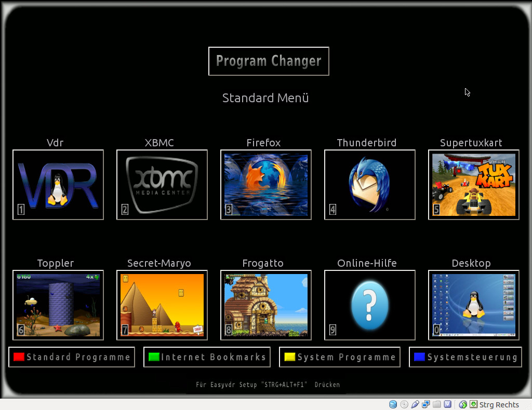Open the Secret-Maryo game tile
This screenshot has height=410, width=532.
[162, 305]
